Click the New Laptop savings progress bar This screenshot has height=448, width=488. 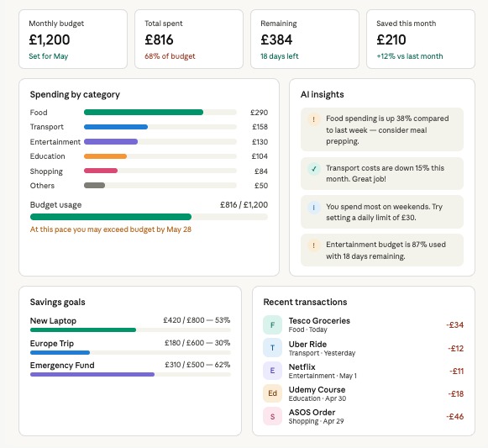pyautogui.click(x=83, y=329)
